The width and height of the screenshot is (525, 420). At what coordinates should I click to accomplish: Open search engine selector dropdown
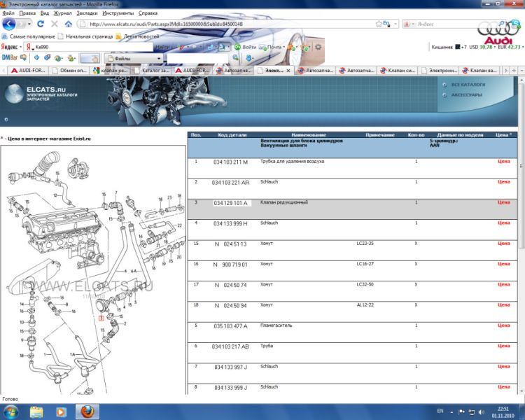tap(409, 24)
